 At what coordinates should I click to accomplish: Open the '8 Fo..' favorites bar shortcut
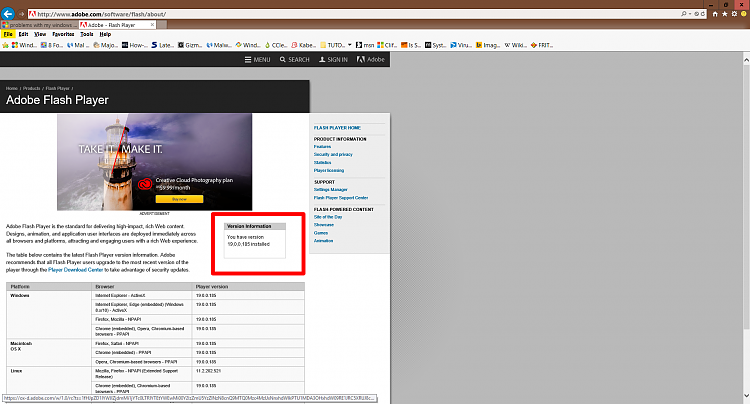click(52, 45)
